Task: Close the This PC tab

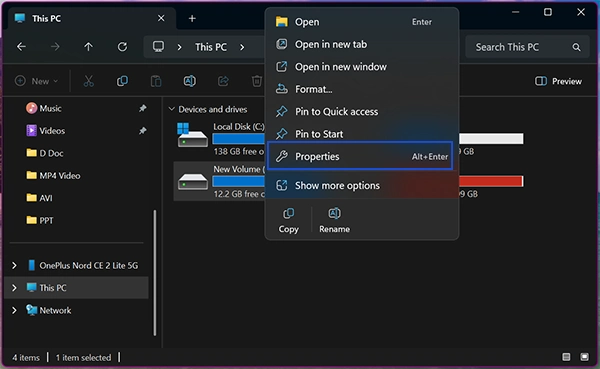Action: 161,18
